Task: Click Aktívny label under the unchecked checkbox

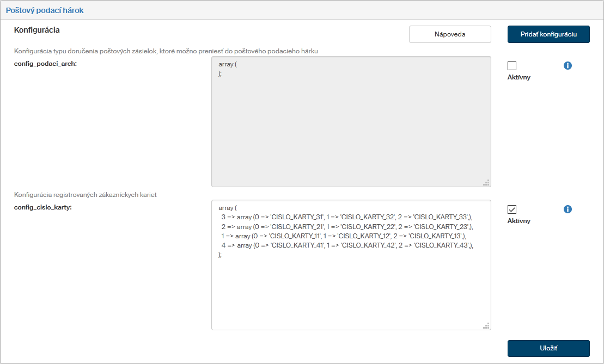Action: click(x=518, y=77)
